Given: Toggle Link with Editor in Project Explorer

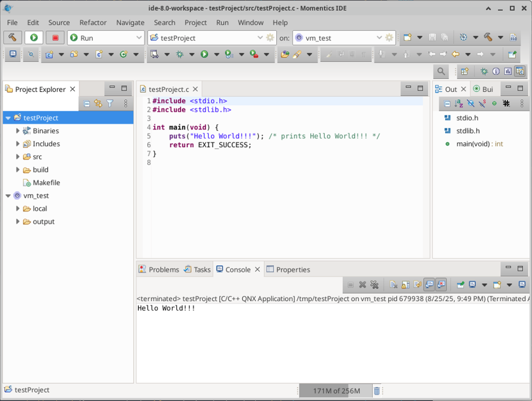Looking at the screenshot, I should [x=98, y=103].
